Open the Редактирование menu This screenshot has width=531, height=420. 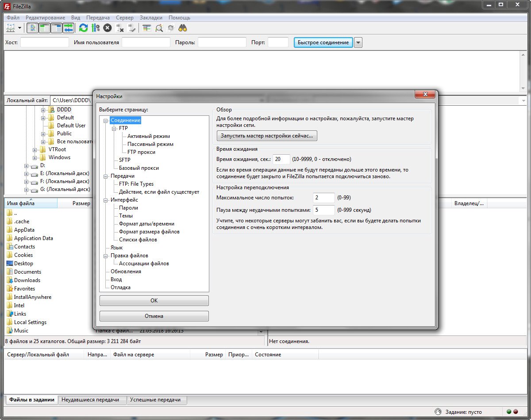pyautogui.click(x=45, y=18)
